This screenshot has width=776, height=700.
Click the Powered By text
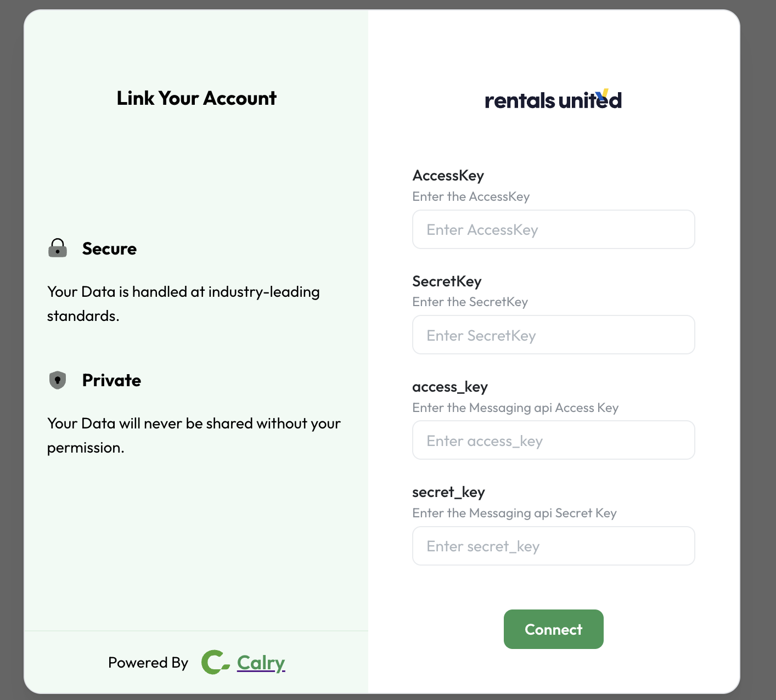(x=148, y=662)
